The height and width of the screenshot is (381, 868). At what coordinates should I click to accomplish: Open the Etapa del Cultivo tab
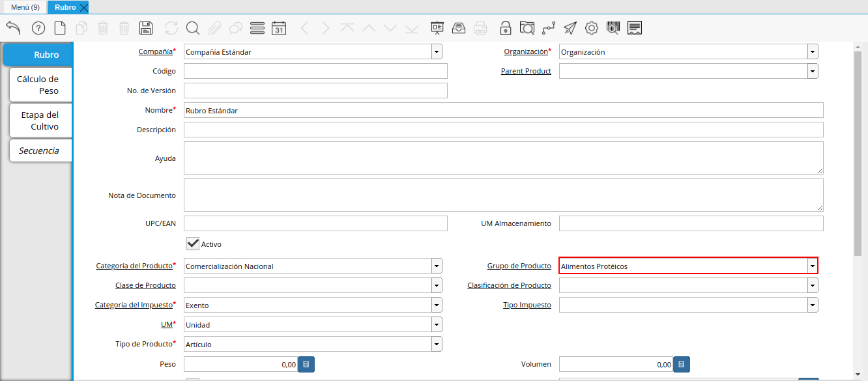click(40, 120)
